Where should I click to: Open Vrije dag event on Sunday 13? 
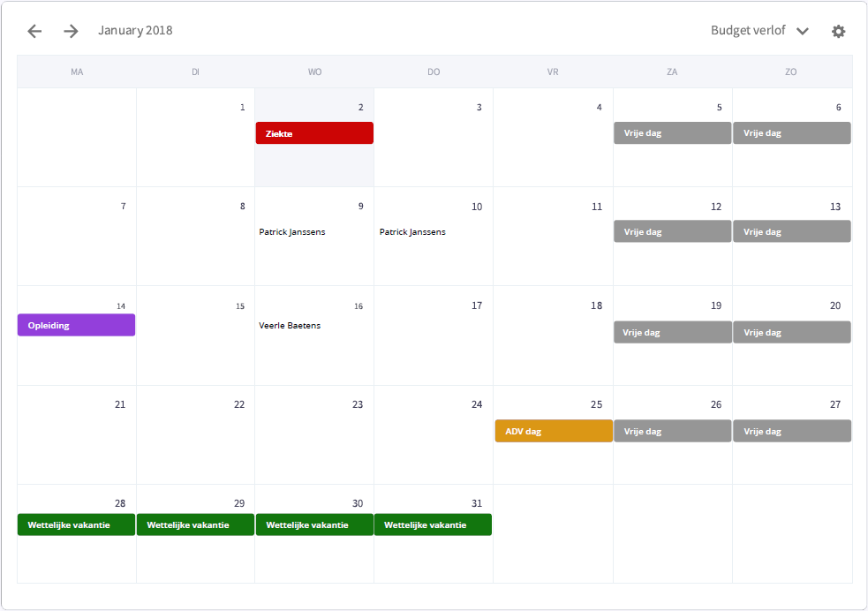pyautogui.click(x=792, y=231)
